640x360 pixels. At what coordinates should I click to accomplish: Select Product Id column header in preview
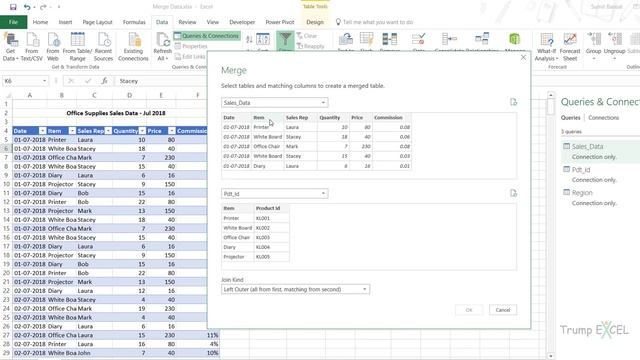[271, 208]
